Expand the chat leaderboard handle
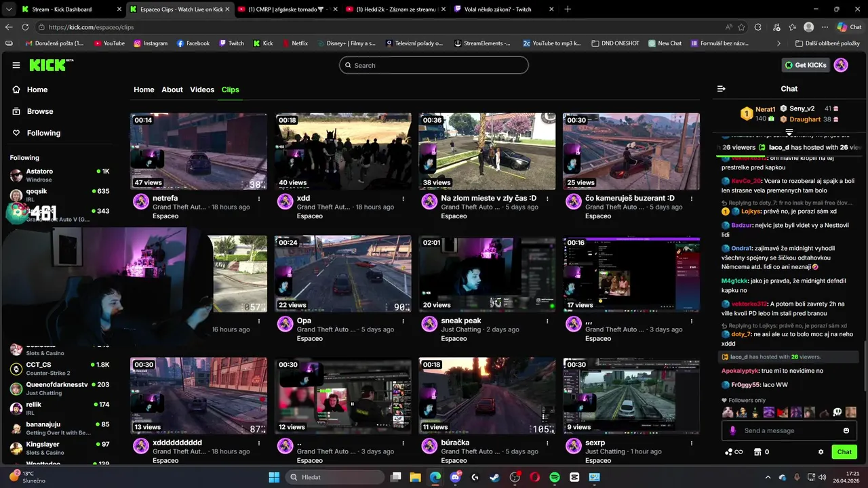 tap(789, 132)
